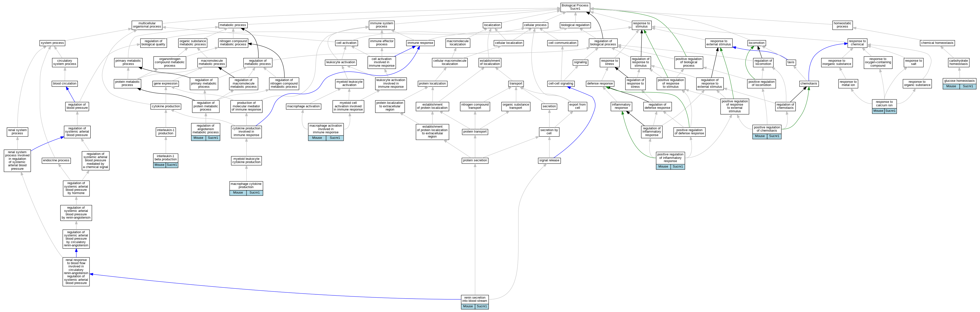
Task: Open the 'homeostatic process' node
Action: point(842,25)
